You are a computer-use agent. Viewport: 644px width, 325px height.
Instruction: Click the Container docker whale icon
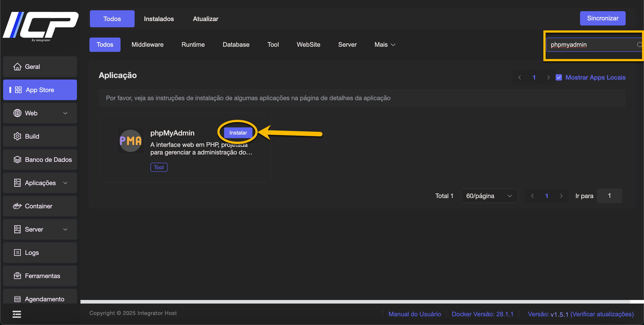(x=17, y=206)
